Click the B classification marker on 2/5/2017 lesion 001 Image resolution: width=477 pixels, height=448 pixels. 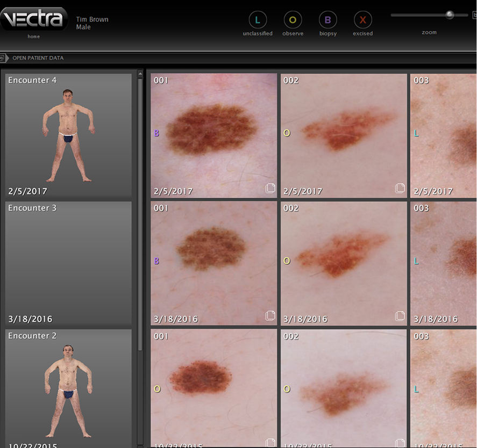(x=156, y=133)
